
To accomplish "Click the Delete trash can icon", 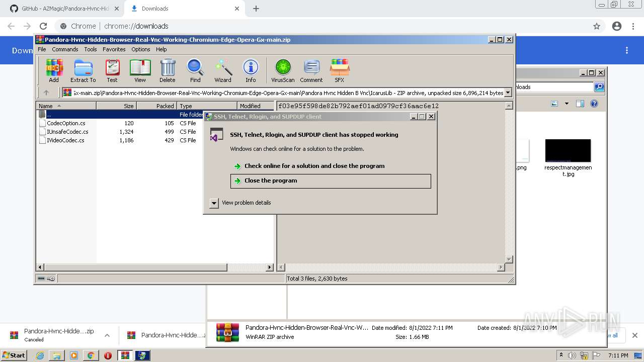I will pos(168,71).
